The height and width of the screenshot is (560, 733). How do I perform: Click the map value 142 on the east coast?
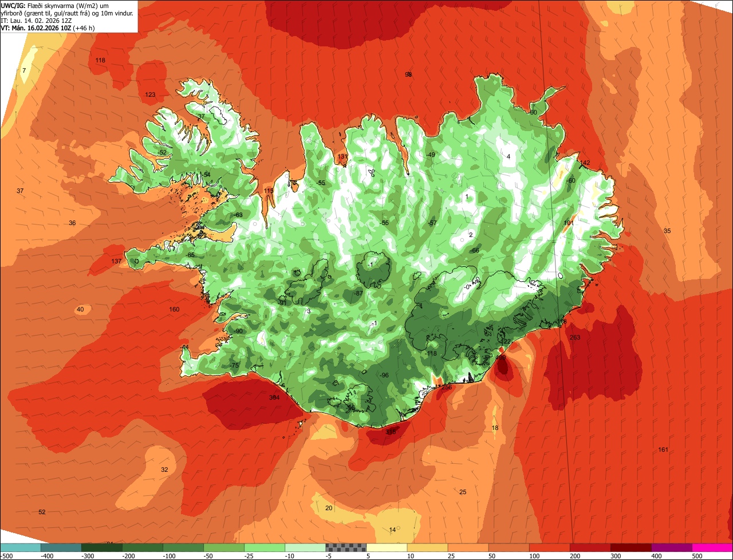(x=585, y=163)
